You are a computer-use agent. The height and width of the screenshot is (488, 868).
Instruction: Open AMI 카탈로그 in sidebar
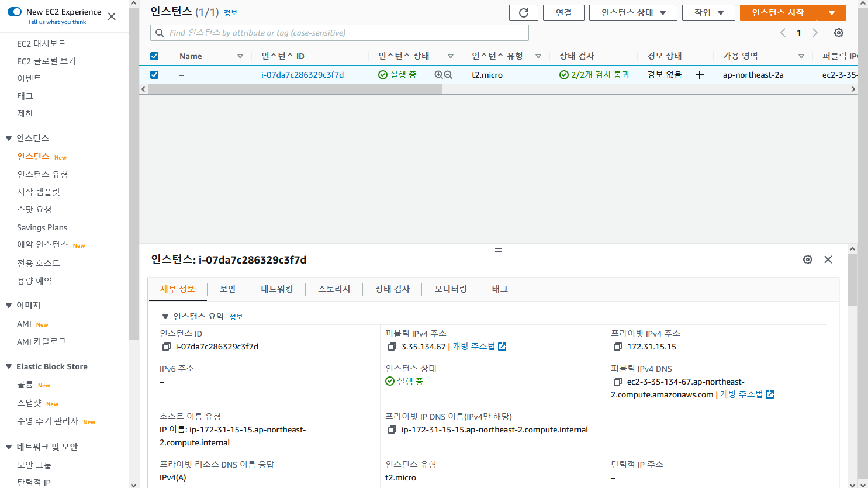coord(42,342)
